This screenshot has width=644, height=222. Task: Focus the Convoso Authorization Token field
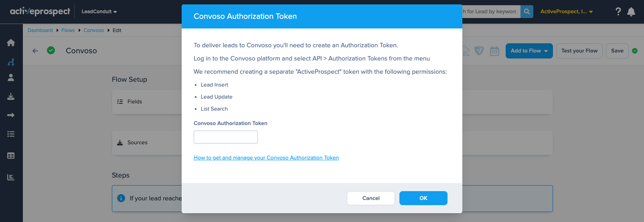[x=226, y=137]
